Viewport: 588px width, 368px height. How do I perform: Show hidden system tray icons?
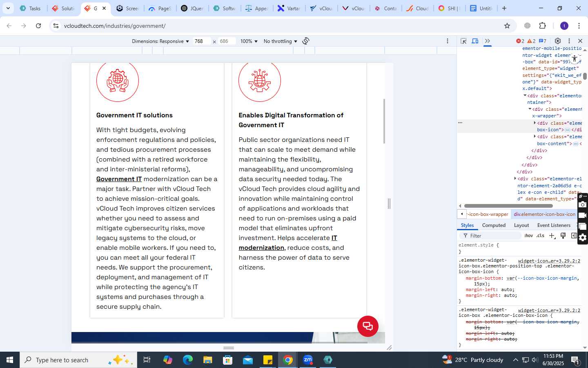tap(515, 360)
